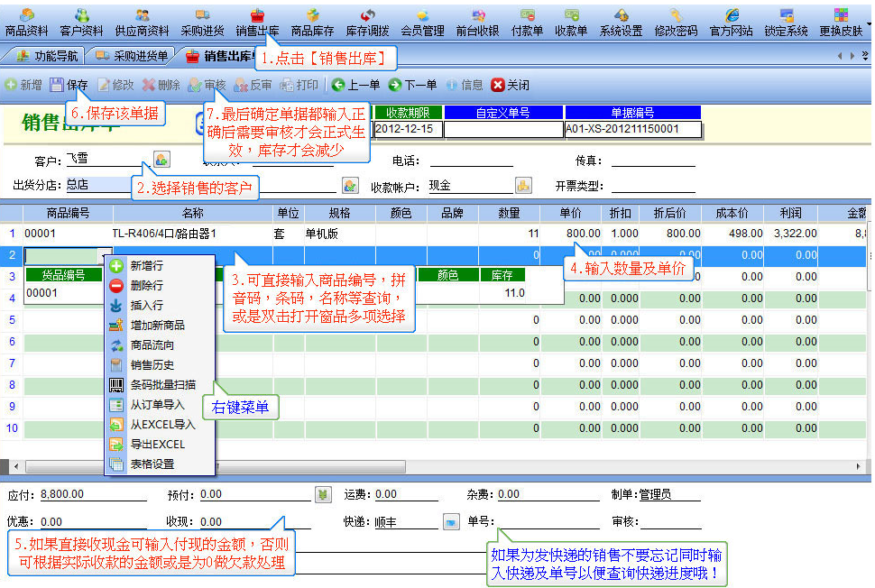This screenshot has height=588, width=875.
Task: Click 信息 toolbar button
Action: [x=465, y=85]
